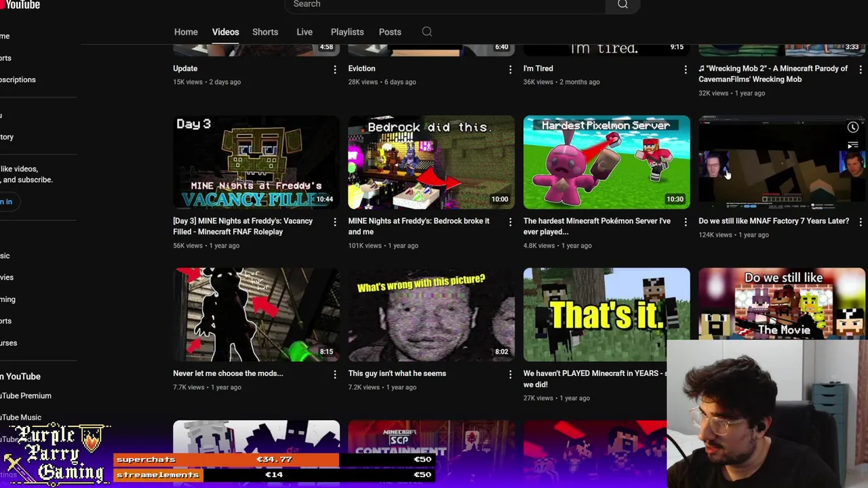Open options menu for Vacancy Filled video
The image size is (868, 488).
335,222
